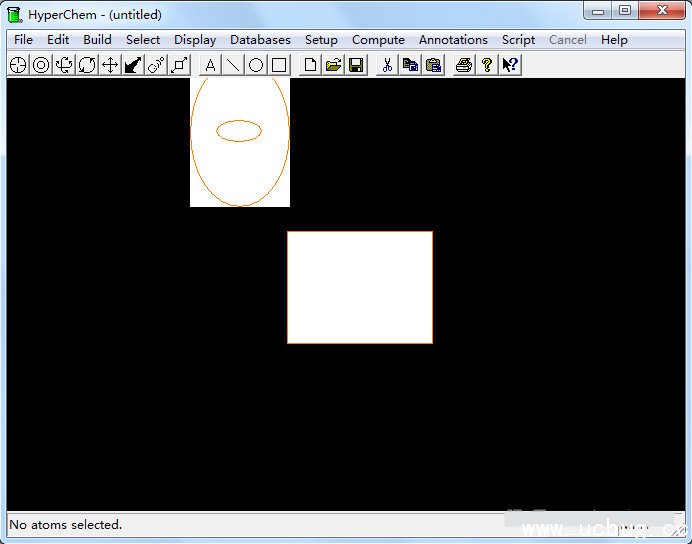
Task: Click the Print icon
Action: [x=464, y=65]
